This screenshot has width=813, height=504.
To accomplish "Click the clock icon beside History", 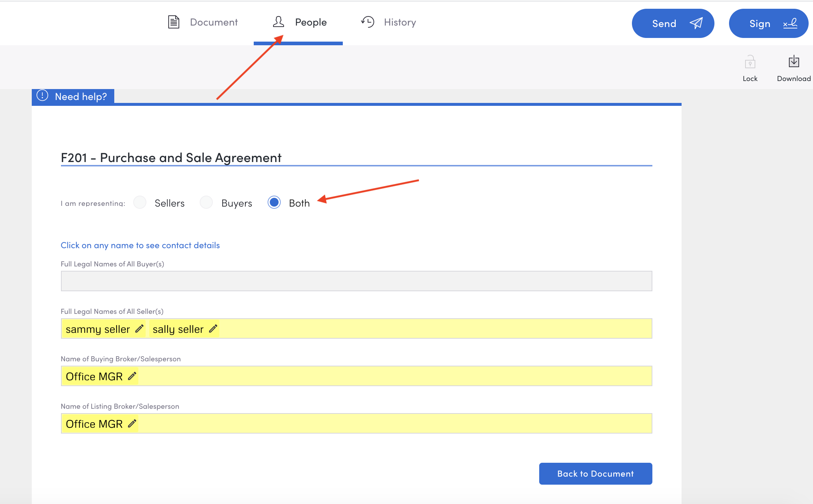I will pyautogui.click(x=367, y=22).
